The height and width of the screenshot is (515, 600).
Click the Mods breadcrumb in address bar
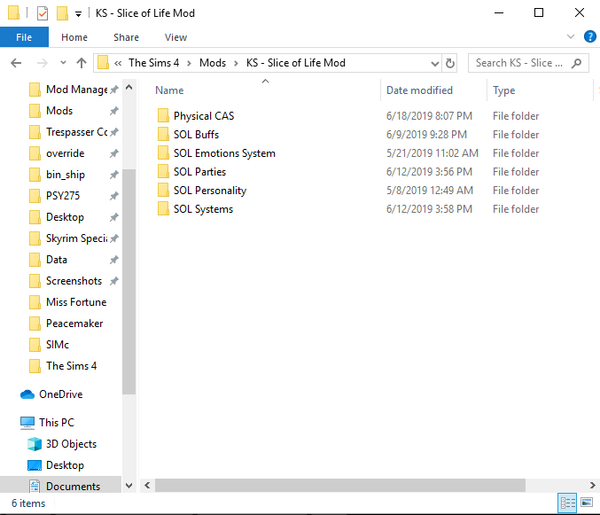coord(212,63)
